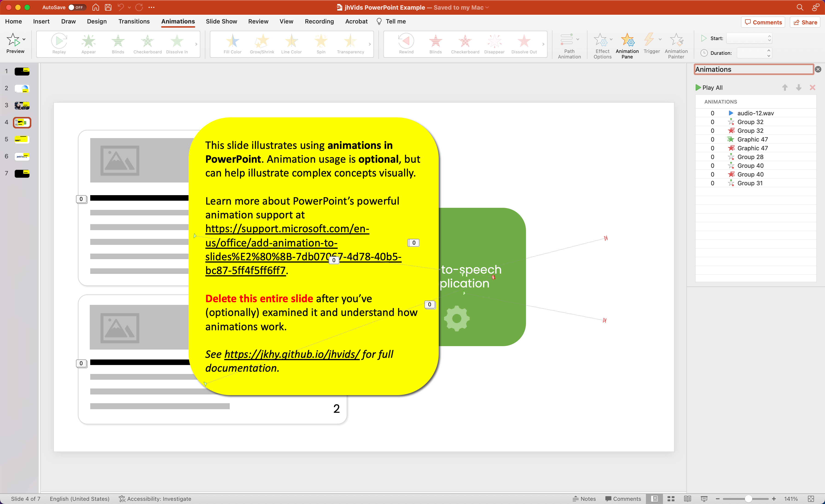Toggle the AutoSave switch
The image size is (825, 504).
76,7
